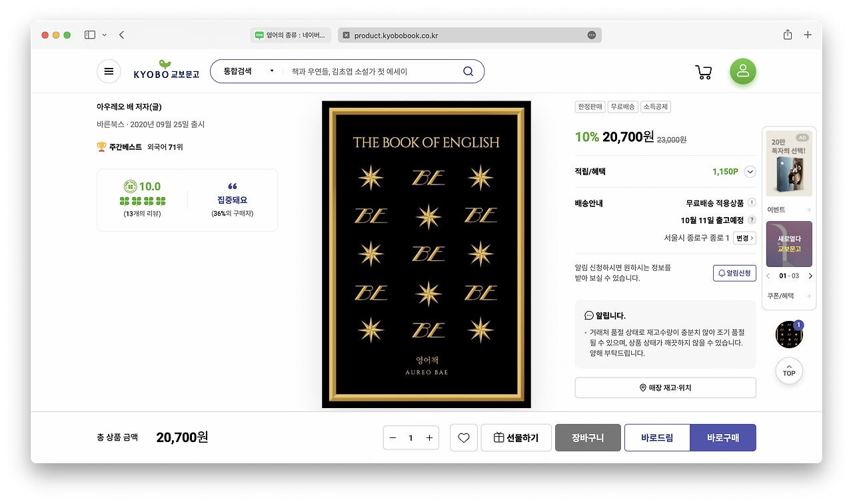Open the shopping cart icon
853x504 pixels.
tap(704, 72)
